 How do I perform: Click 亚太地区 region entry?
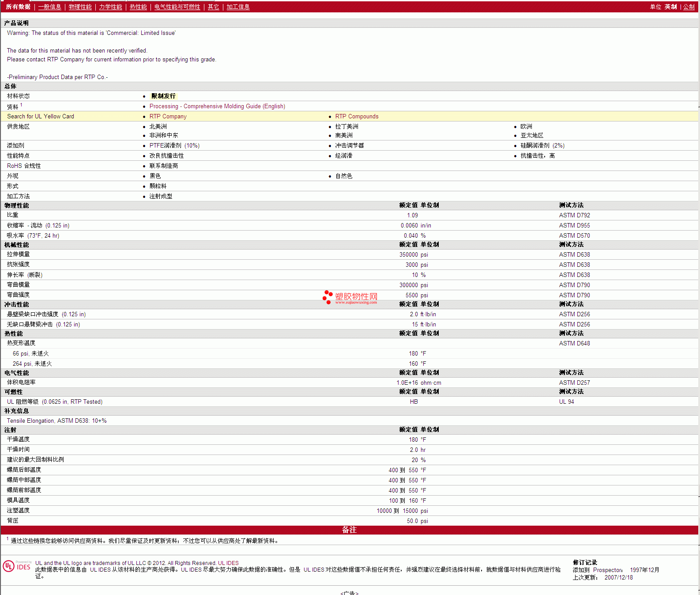click(x=532, y=136)
